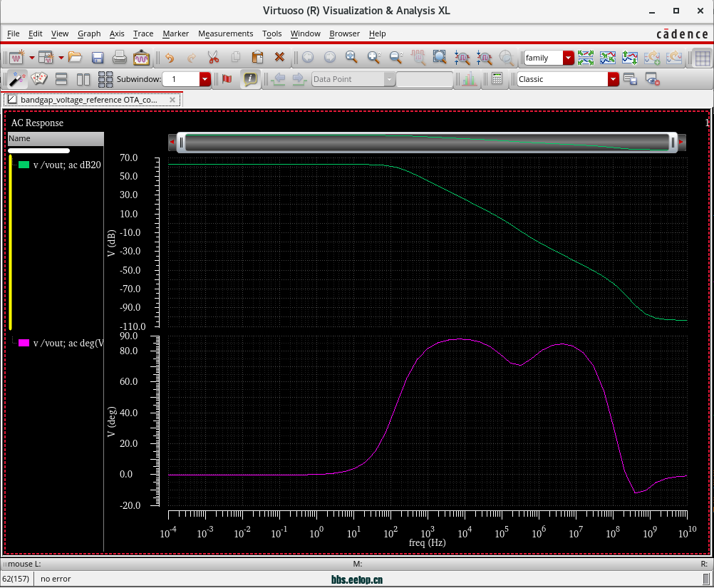Open the Graph menu
714x588 pixels.
point(89,33)
